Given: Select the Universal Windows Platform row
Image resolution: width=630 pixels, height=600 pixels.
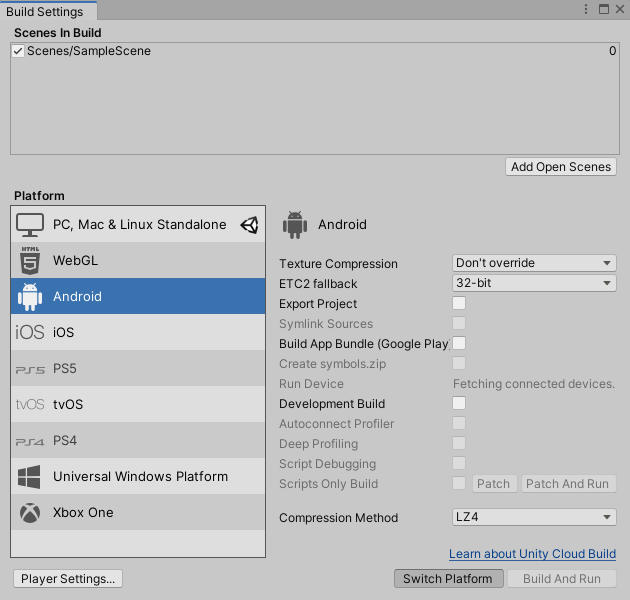Looking at the screenshot, I should pos(138,476).
